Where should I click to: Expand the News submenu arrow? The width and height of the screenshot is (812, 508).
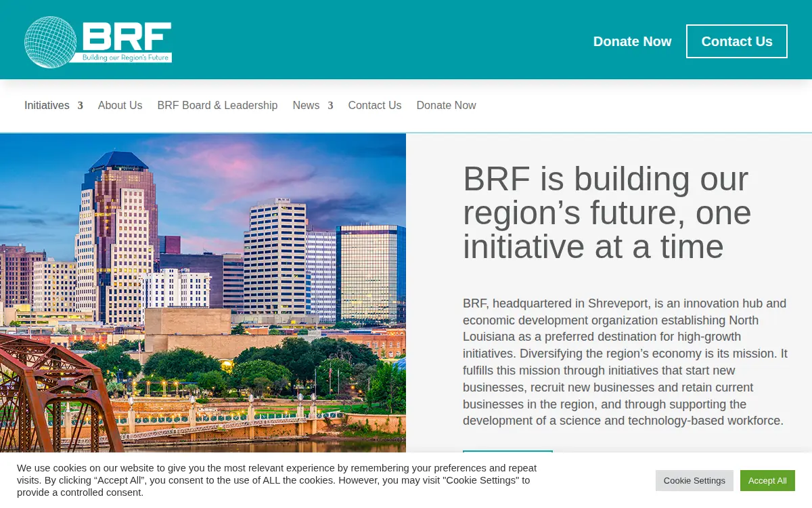click(x=330, y=106)
